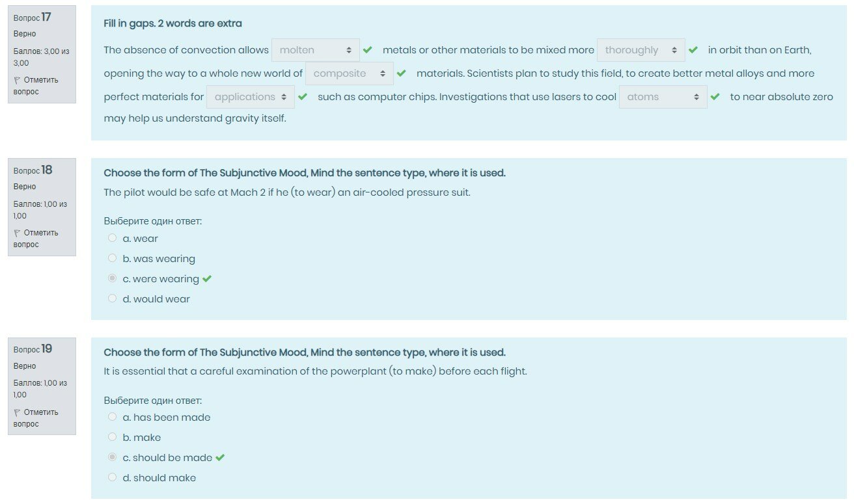Click the flag icon for question 19

pos(17,412)
